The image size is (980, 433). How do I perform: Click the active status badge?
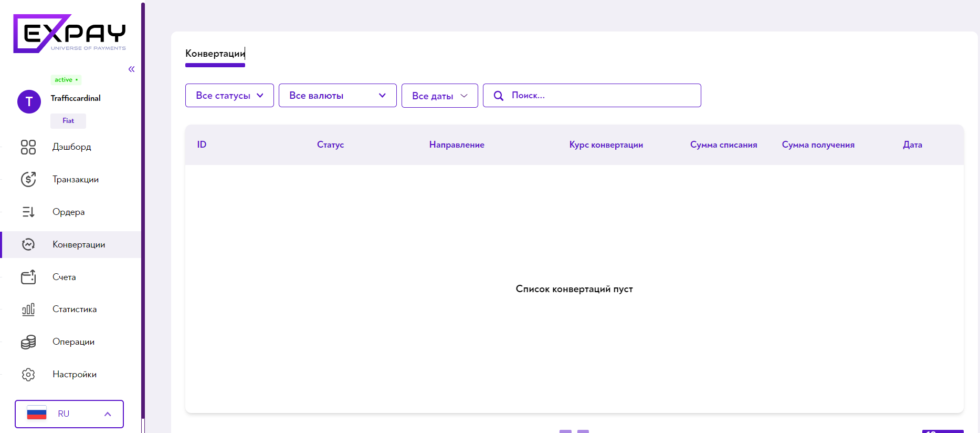66,80
